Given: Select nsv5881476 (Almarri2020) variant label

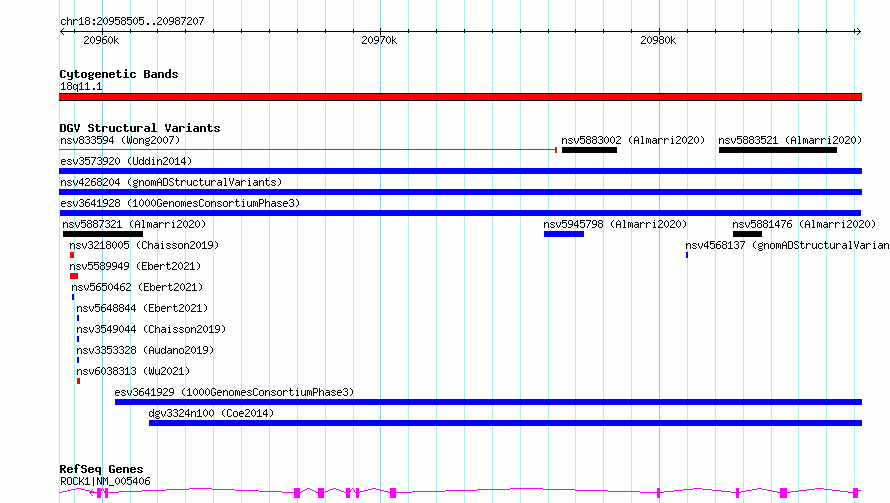Looking at the screenshot, I should click(x=804, y=224).
